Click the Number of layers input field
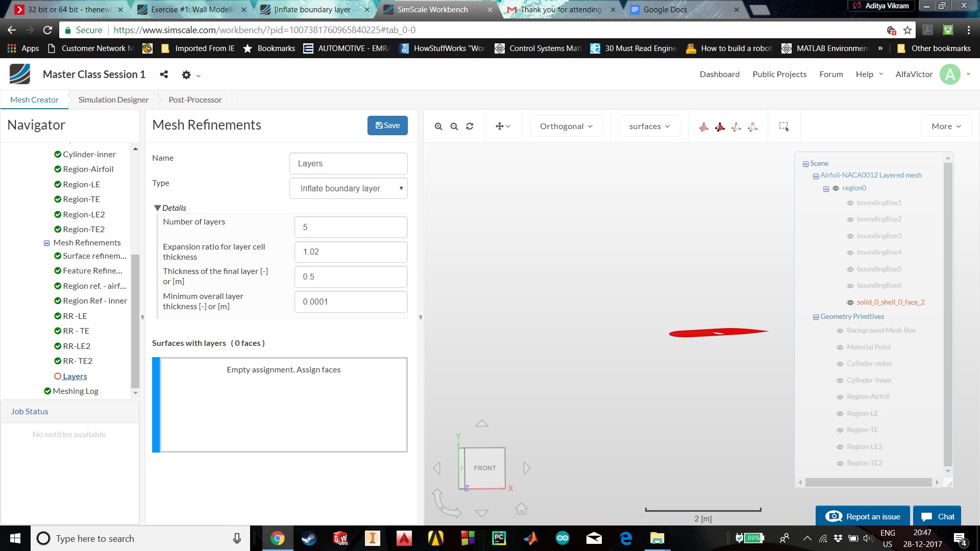This screenshot has height=551, width=980. click(x=351, y=227)
